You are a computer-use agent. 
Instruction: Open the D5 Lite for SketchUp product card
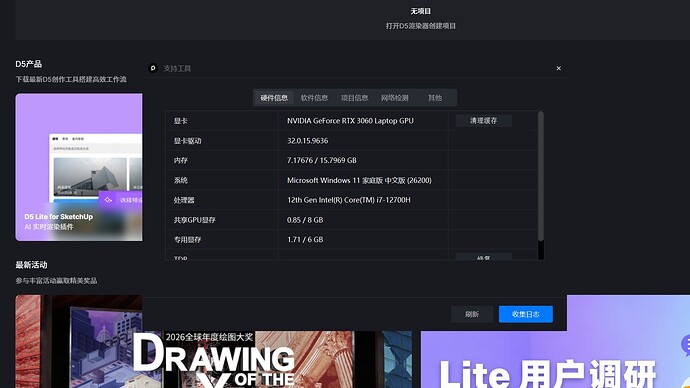[79, 167]
